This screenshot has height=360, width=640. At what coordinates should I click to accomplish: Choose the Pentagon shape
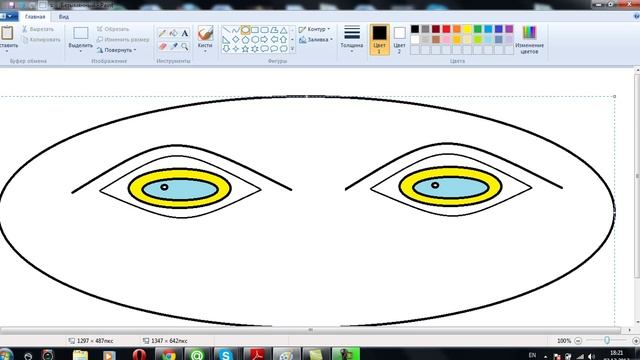245,40
